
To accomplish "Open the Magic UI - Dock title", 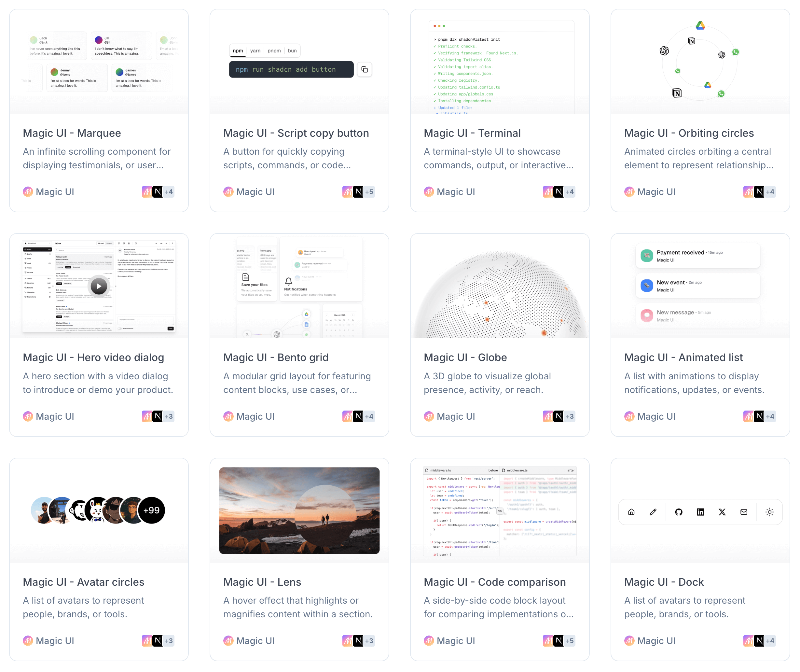I will pyautogui.click(x=664, y=582).
